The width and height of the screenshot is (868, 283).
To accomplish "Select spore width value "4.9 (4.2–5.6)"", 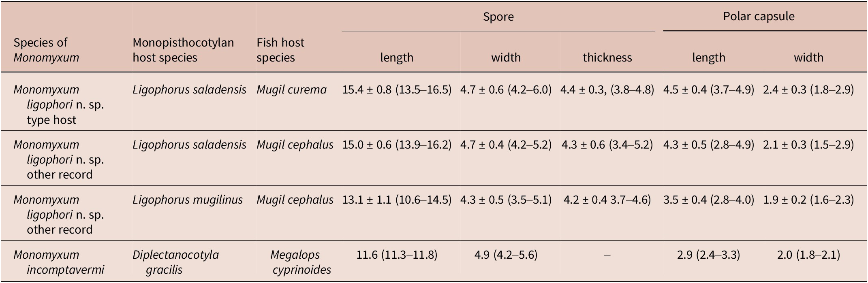I will [506, 255].
